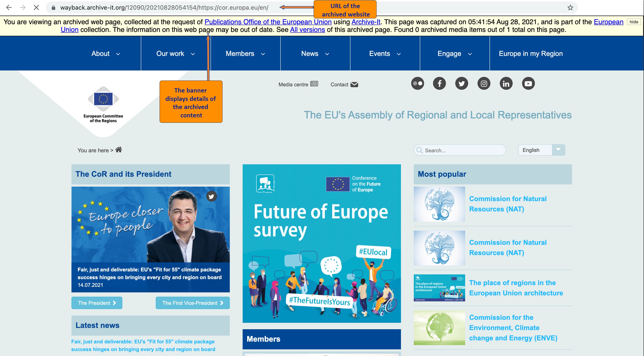The height and width of the screenshot is (356, 644).
Task: Open the Europe in my Region menu item
Action: pos(531,54)
